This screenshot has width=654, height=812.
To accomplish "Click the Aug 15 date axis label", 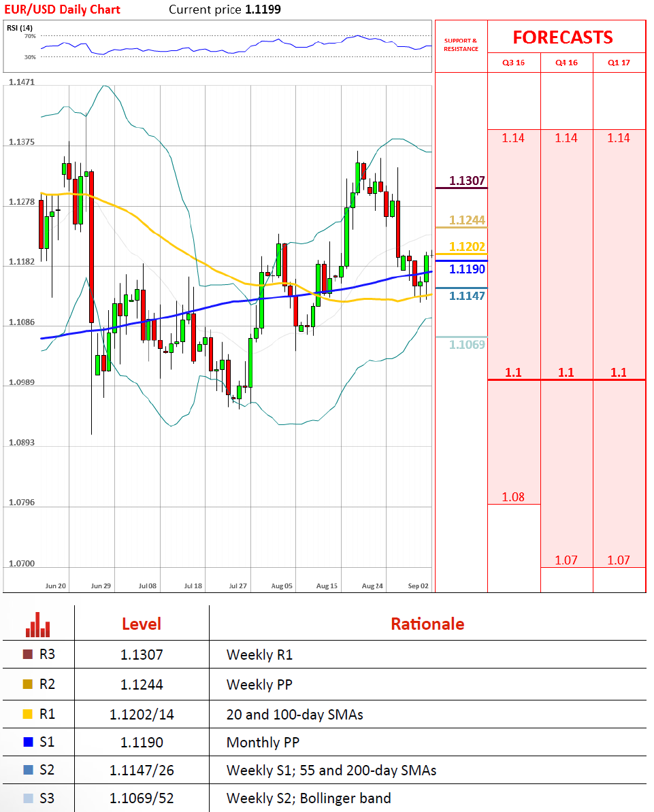I will click(x=327, y=586).
